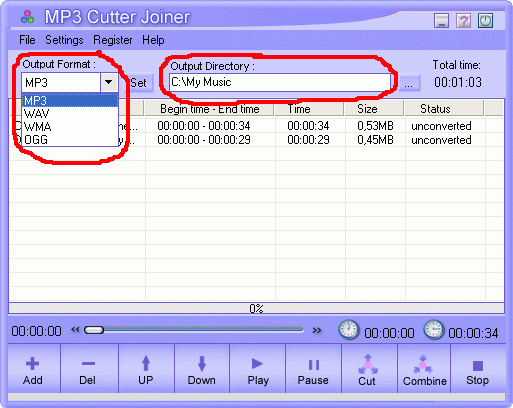The width and height of the screenshot is (513, 408).
Task: Click the Output Directory text field
Action: point(280,82)
